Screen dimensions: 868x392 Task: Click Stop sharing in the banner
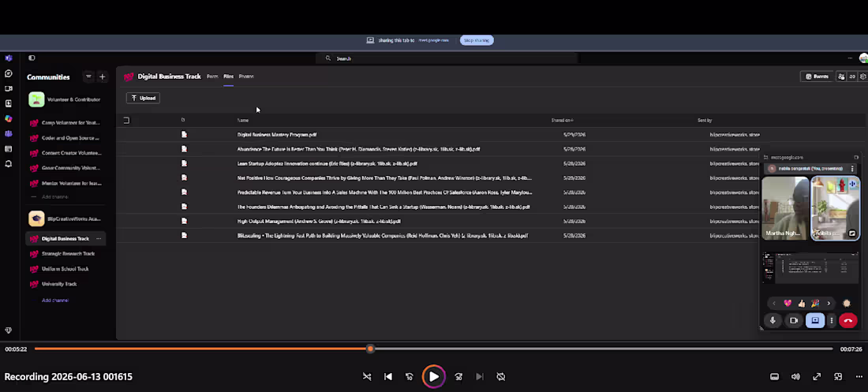pyautogui.click(x=477, y=40)
